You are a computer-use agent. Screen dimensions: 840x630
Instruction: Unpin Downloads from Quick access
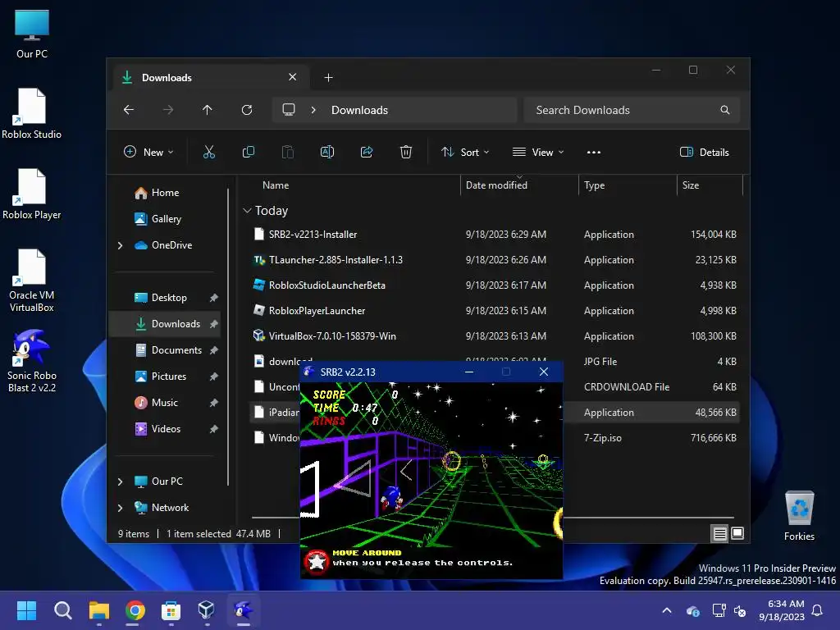pos(214,324)
